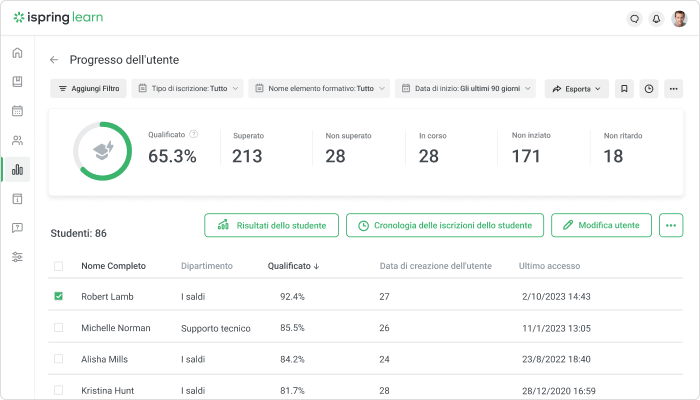Open the three-dots menu in the filter bar

pos(673,89)
